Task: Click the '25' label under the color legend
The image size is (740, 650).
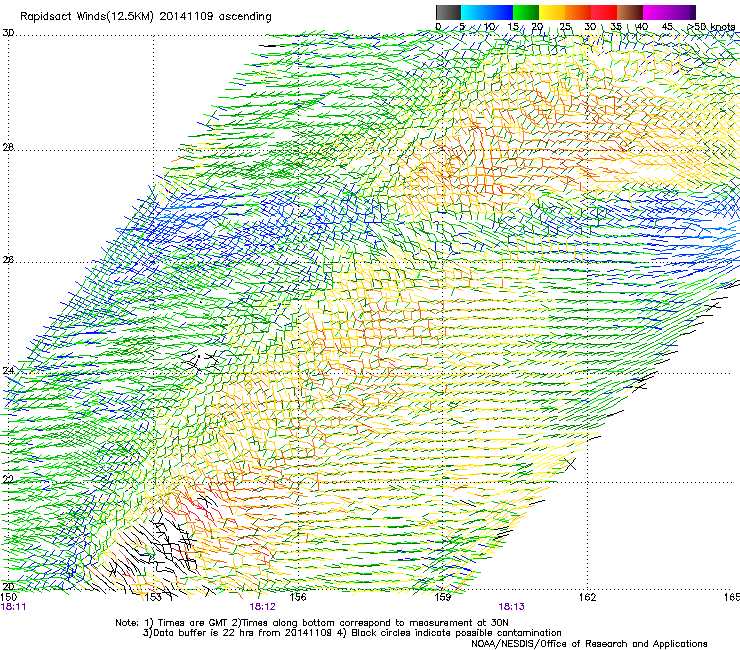Action: [565, 26]
